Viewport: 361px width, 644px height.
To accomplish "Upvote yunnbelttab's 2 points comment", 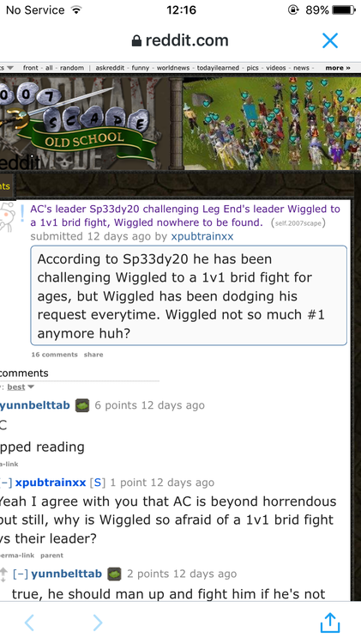I will pyautogui.click(x=3, y=571).
